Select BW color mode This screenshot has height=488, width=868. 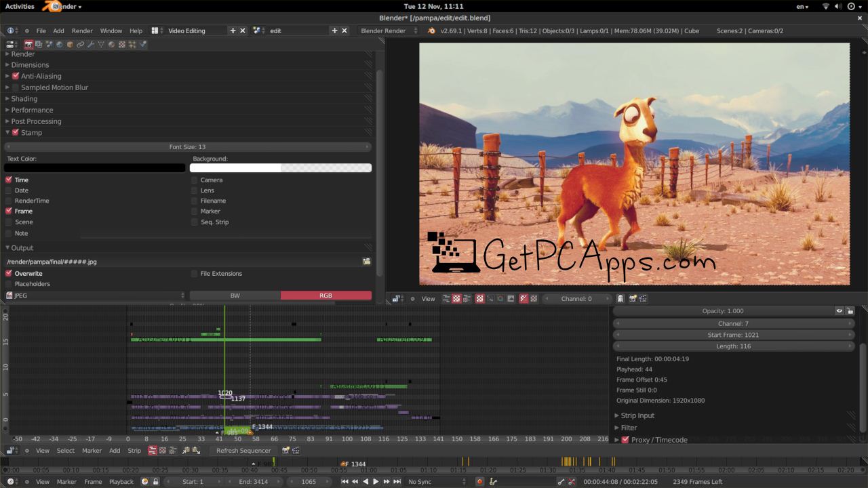[235, 296]
